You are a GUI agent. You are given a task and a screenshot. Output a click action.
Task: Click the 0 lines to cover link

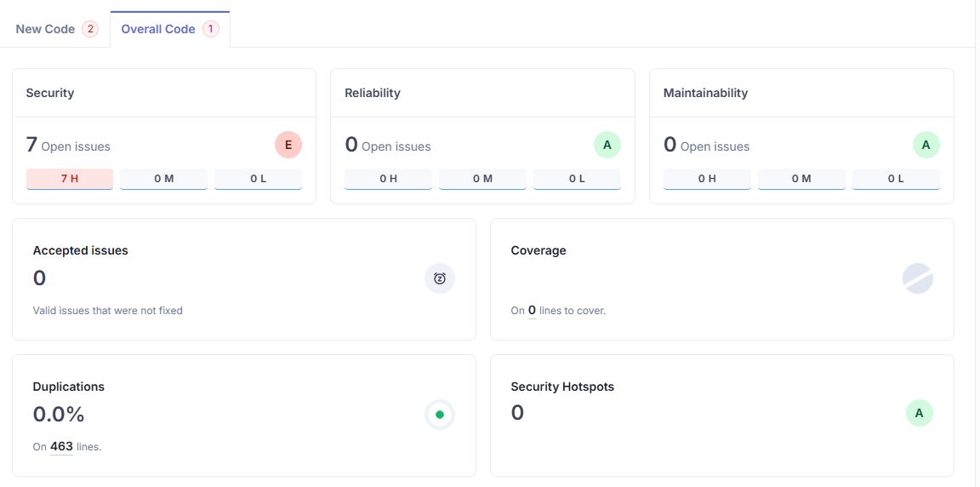(x=532, y=311)
